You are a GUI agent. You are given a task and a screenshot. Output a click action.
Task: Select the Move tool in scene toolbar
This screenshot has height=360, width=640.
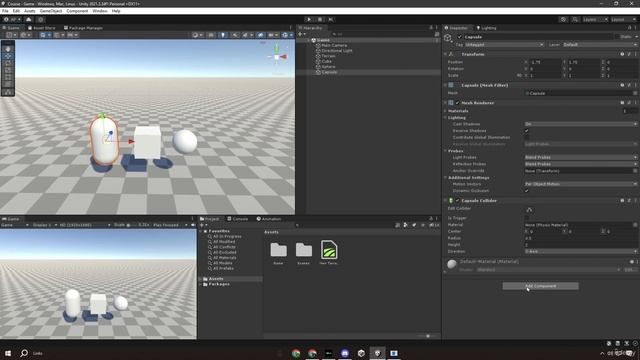tap(8, 56)
